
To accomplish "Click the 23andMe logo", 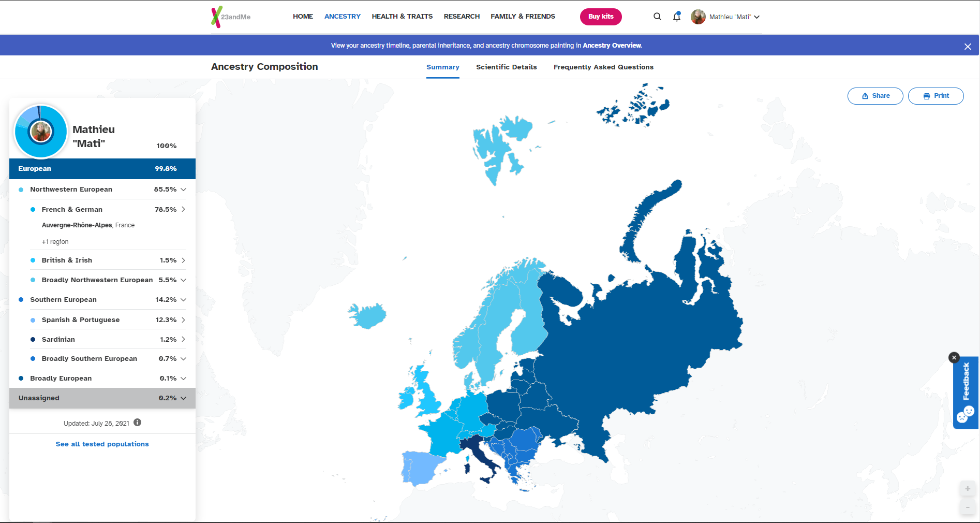I will 231,17.
